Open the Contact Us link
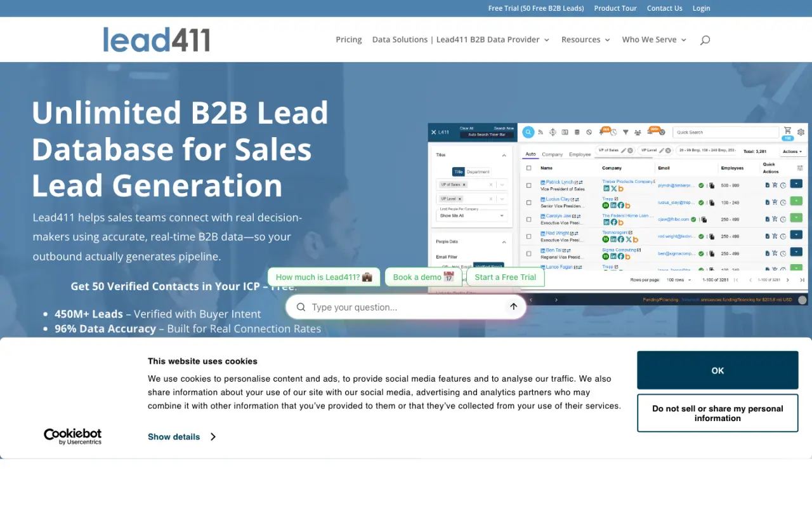The width and height of the screenshot is (812, 508). tap(665, 8)
